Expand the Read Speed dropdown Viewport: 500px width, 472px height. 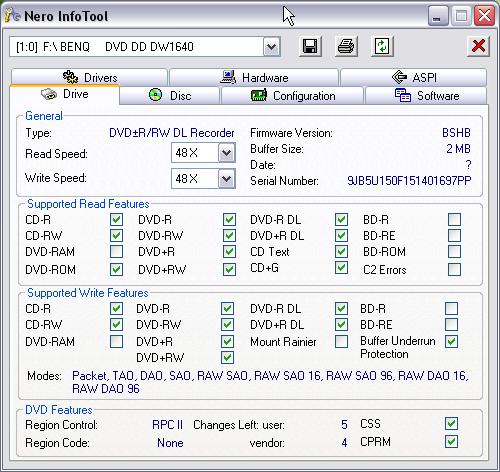tap(227, 153)
